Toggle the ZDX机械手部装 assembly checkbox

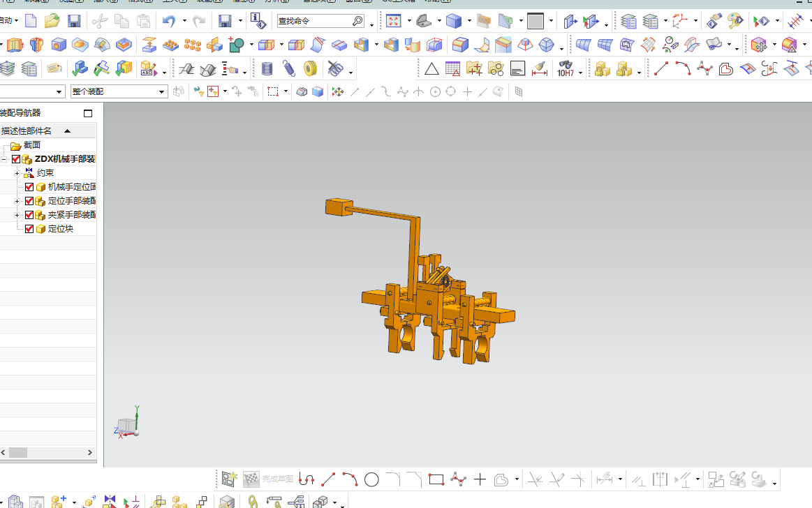pos(17,159)
